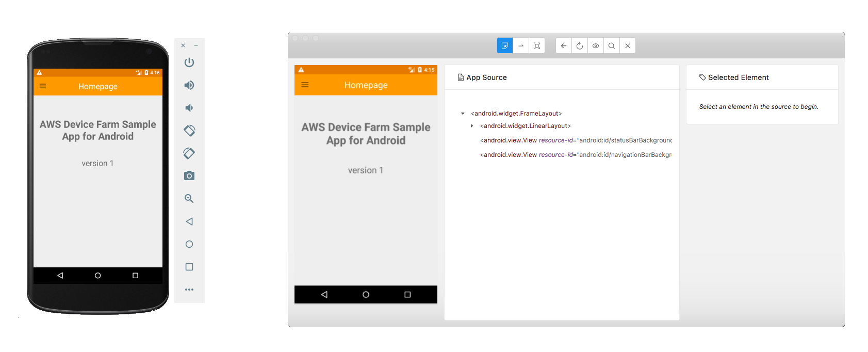Click emulator sidebar overview square icon
This screenshot has width=868, height=352.
point(189,267)
